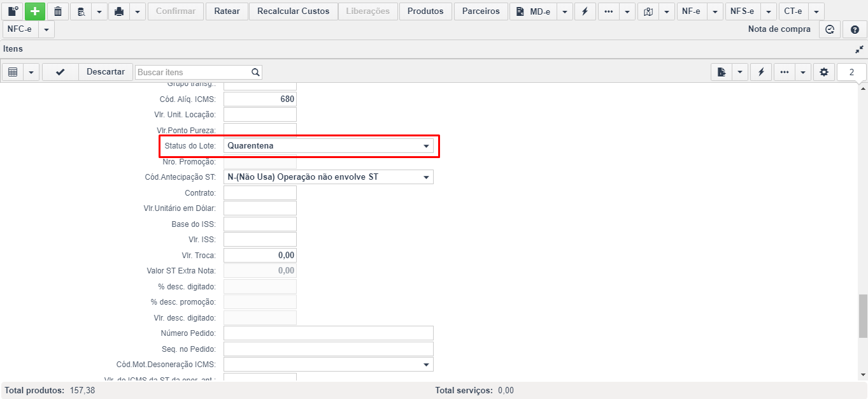Click the collapse arrows icon in Itens header
Screen dimensions: 868x399
pos(860,49)
